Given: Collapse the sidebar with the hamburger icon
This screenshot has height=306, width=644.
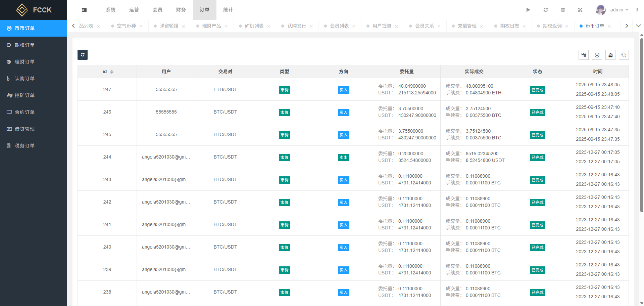Looking at the screenshot, I should coord(84,10).
